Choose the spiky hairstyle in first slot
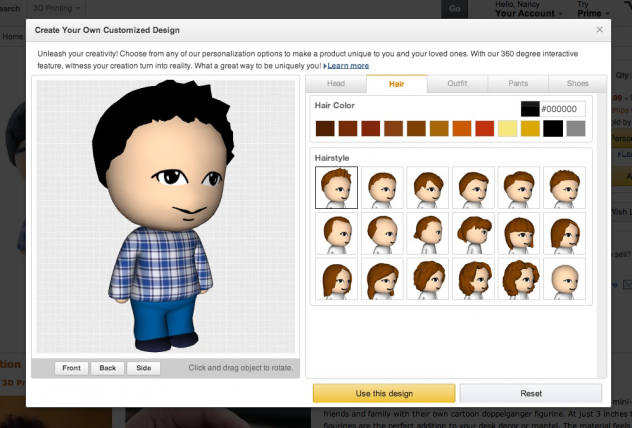Screen dimensions: 632x428 (336, 187)
